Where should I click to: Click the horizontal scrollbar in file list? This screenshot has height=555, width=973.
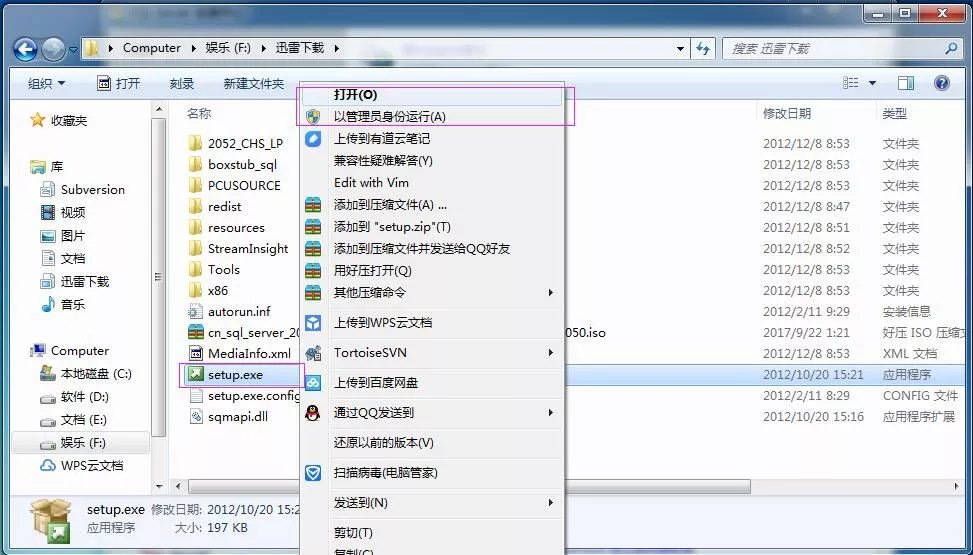pyautogui.click(x=469, y=486)
